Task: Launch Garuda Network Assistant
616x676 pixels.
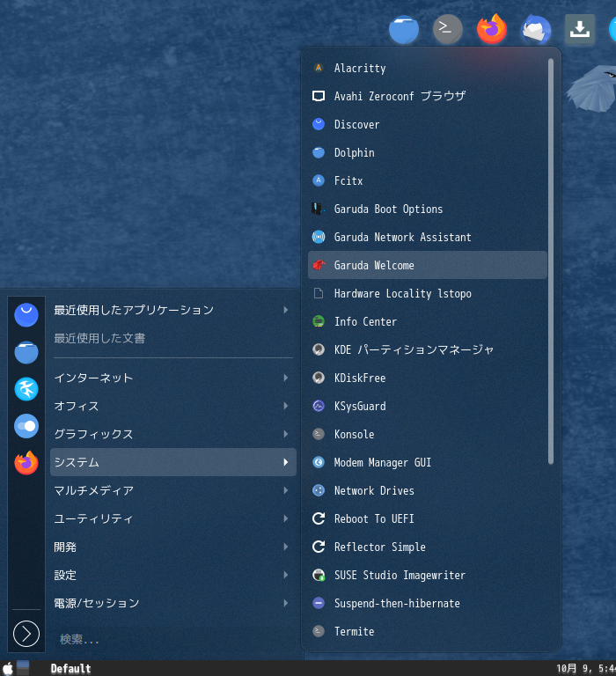Action: click(x=427, y=237)
